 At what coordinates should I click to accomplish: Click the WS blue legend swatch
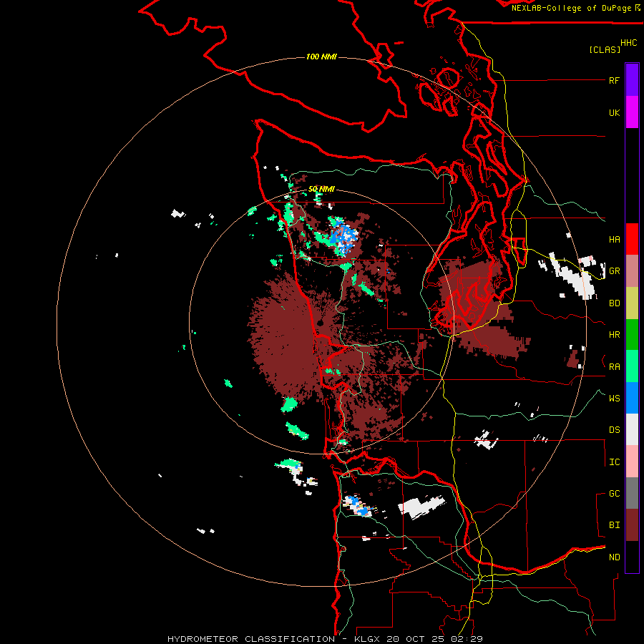coord(632,398)
